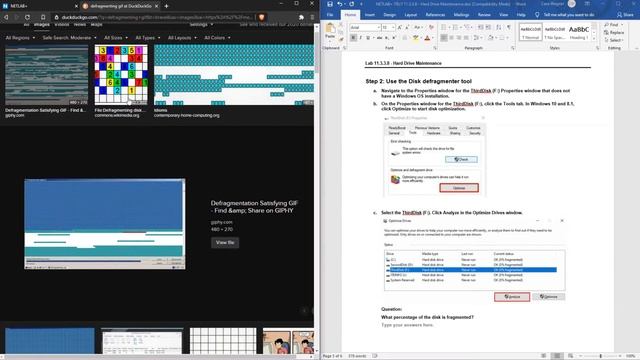640x360 pixels.
Task: Switch to the NETLAB+ browser tab
Action: [x=39, y=6]
